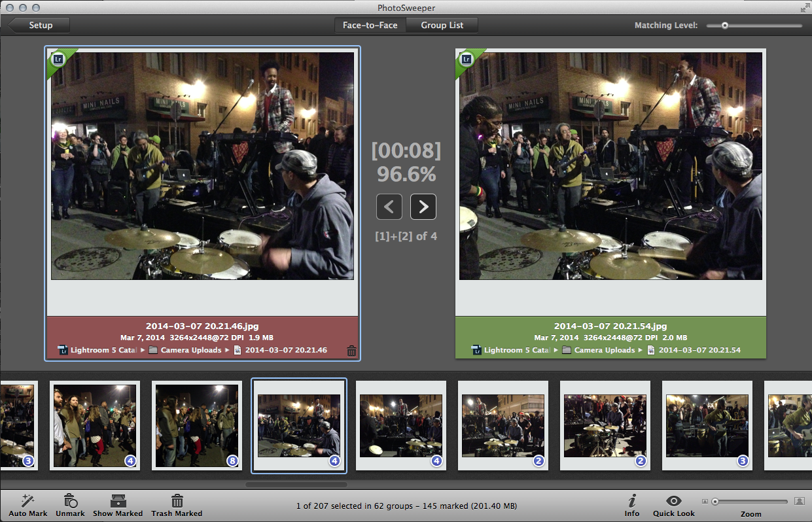Click the filename 2014-03-07 20.21.46.jpg
Screen dimensions: 812x522
coord(202,326)
